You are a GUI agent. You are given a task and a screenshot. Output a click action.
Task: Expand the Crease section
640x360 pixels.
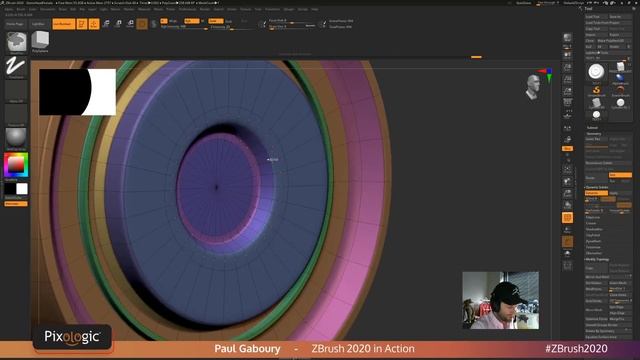click(591, 223)
